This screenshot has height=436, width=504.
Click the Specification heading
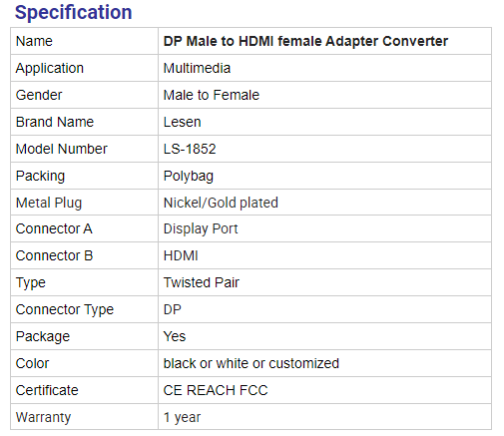click(73, 13)
